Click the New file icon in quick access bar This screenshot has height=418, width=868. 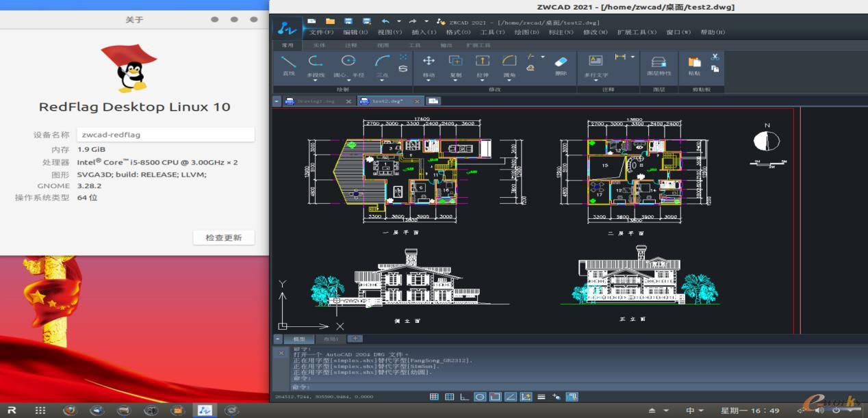click(312, 21)
